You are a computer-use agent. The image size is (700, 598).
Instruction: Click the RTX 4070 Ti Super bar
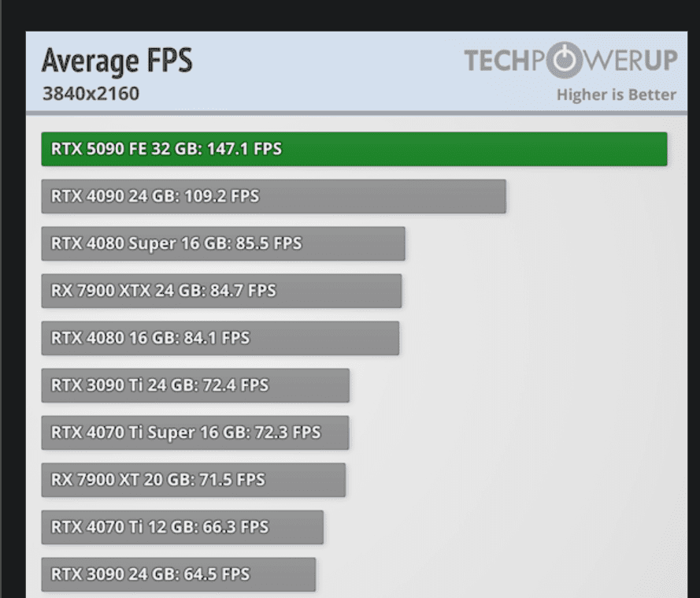click(x=194, y=433)
